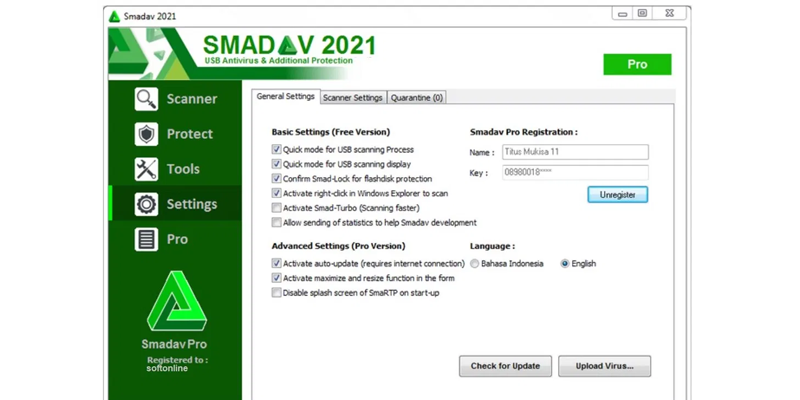Image resolution: width=800 pixels, height=400 pixels.
Task: Open the Scanner section
Action: pos(176,99)
